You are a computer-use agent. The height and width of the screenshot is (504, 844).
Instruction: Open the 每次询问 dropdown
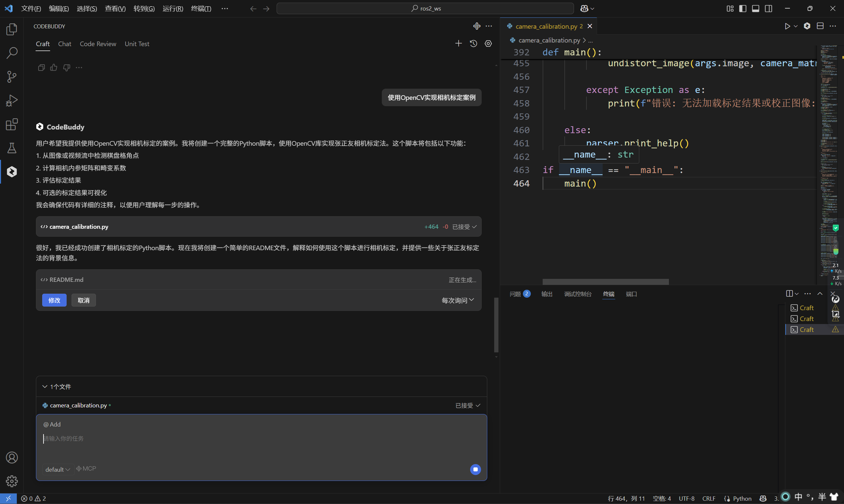point(457,300)
